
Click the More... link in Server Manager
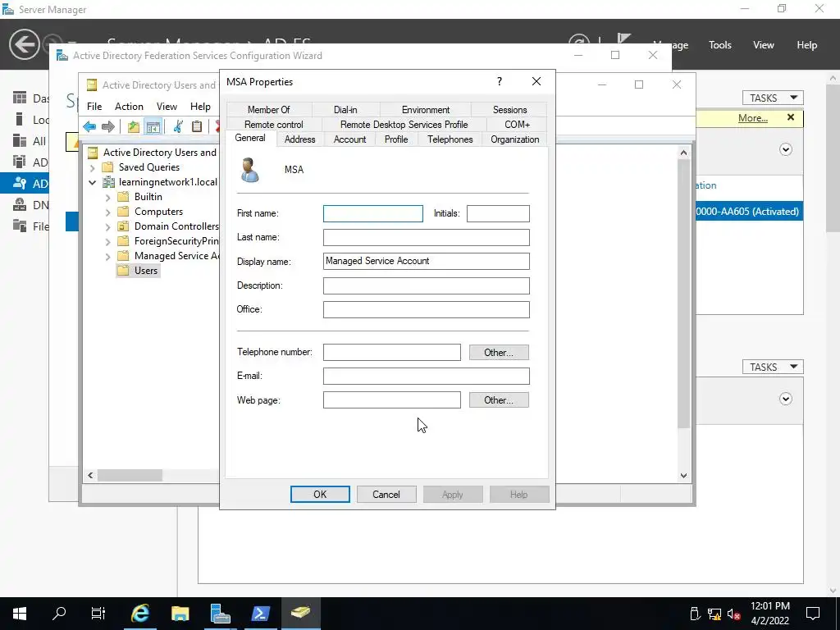[x=753, y=118]
